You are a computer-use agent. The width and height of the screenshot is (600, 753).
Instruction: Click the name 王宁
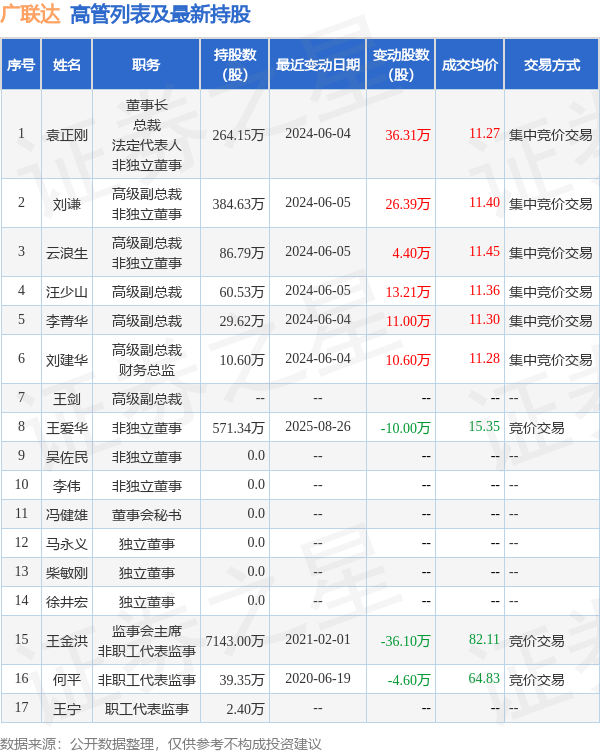(x=67, y=709)
